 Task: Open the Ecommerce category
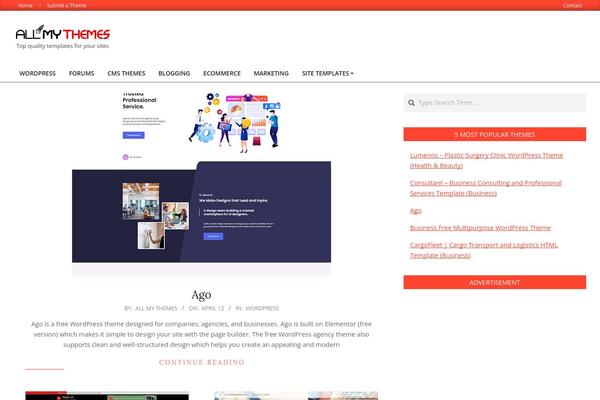point(222,73)
